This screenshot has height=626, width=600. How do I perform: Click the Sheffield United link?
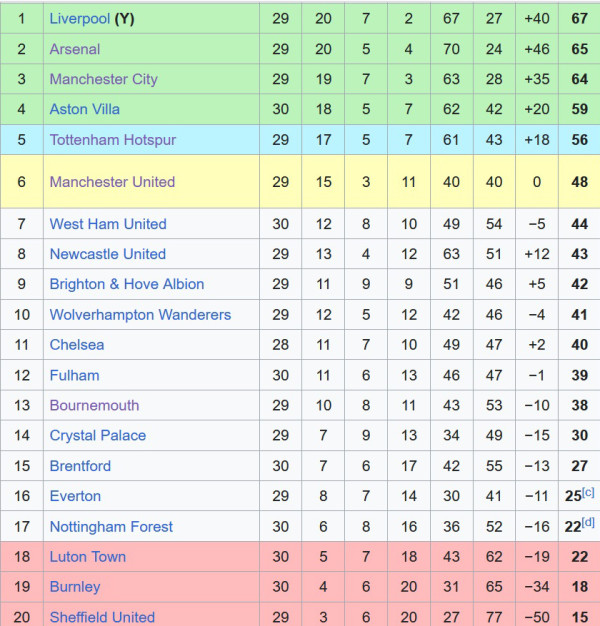[102, 617]
